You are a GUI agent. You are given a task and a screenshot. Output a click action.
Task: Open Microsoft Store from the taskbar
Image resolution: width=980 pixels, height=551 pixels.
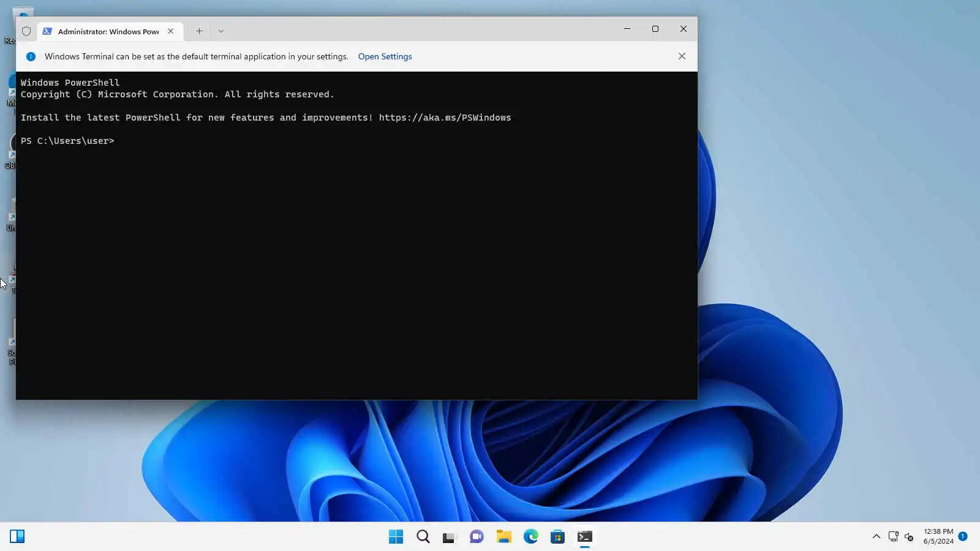coord(558,537)
